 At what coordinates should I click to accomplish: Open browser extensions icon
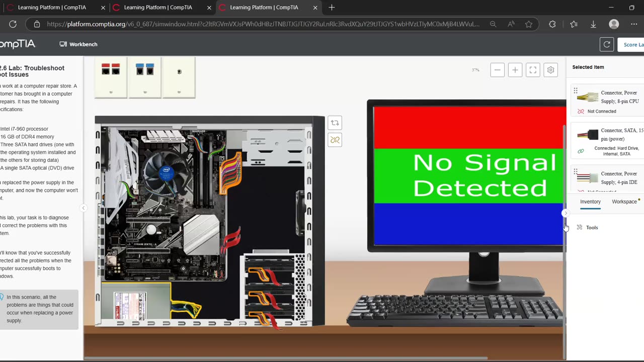tap(552, 24)
